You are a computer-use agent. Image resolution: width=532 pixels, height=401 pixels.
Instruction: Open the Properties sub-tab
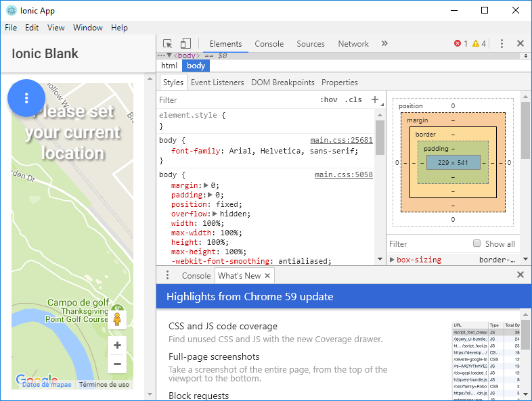[340, 82]
